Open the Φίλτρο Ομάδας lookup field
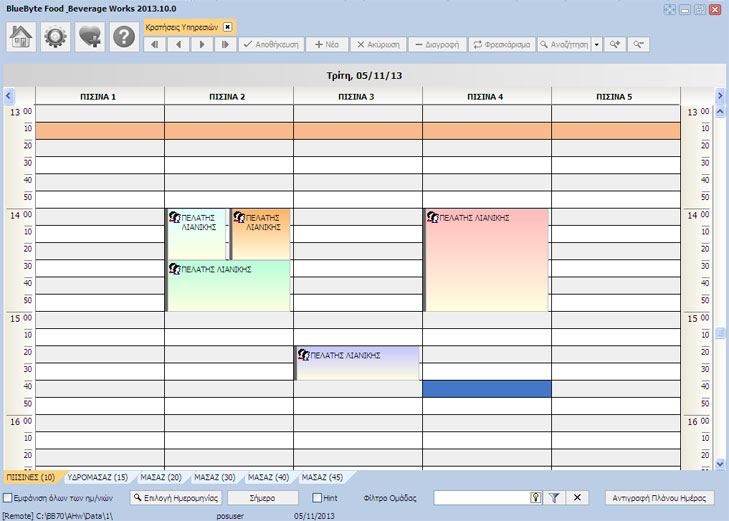This screenshot has width=729, height=521. (535, 497)
